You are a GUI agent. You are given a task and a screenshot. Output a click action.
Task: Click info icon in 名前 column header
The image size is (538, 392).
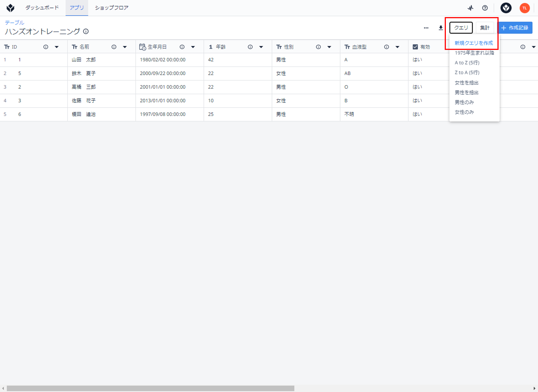click(x=114, y=47)
